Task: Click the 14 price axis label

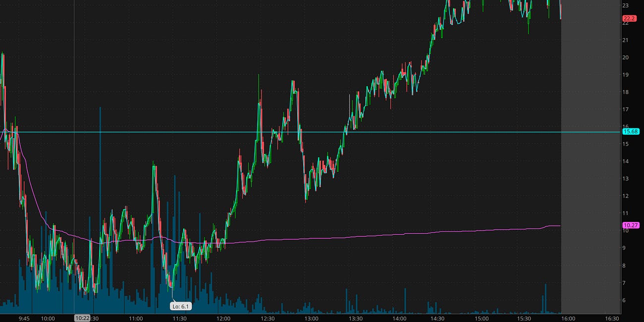Action: [x=626, y=161]
